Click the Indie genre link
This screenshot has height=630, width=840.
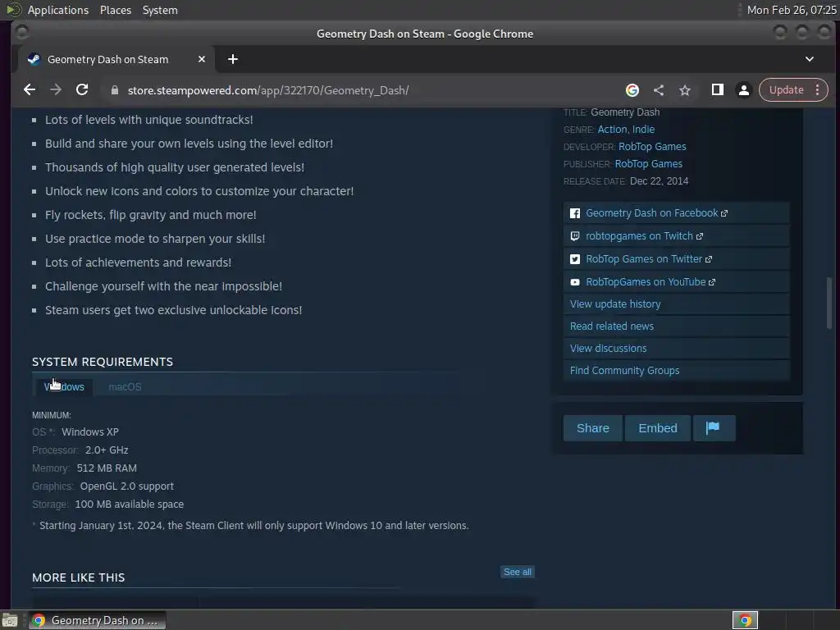[643, 129]
